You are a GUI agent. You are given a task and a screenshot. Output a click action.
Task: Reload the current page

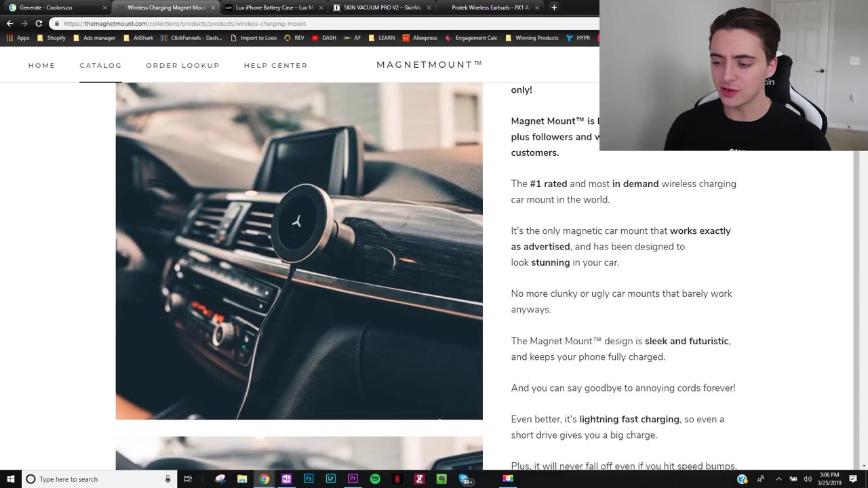tap(39, 23)
